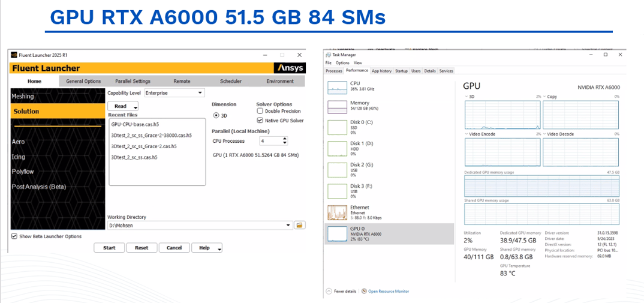Select Disk 0 (C:) graph thumbnail
Image resolution: width=644 pixels, height=303 pixels.
pyautogui.click(x=336, y=128)
